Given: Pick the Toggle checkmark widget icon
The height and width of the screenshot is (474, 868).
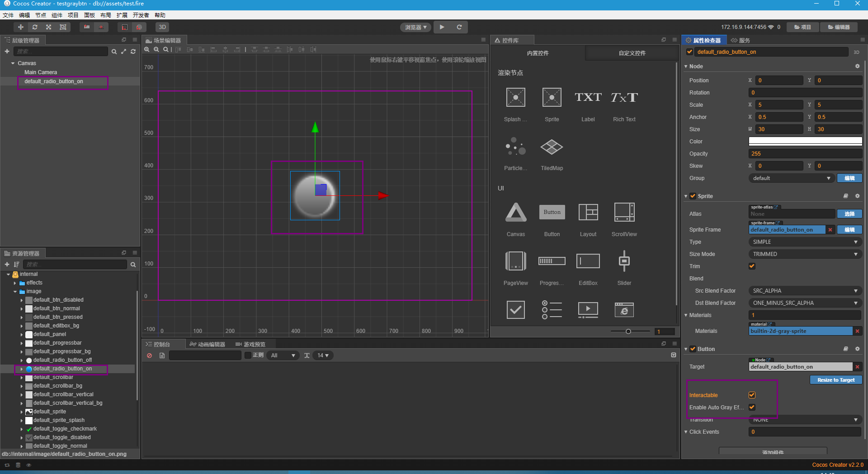Looking at the screenshot, I should pos(516,310).
